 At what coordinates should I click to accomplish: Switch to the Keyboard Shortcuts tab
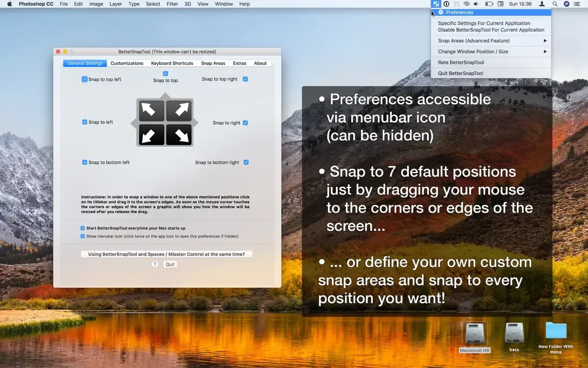[172, 63]
